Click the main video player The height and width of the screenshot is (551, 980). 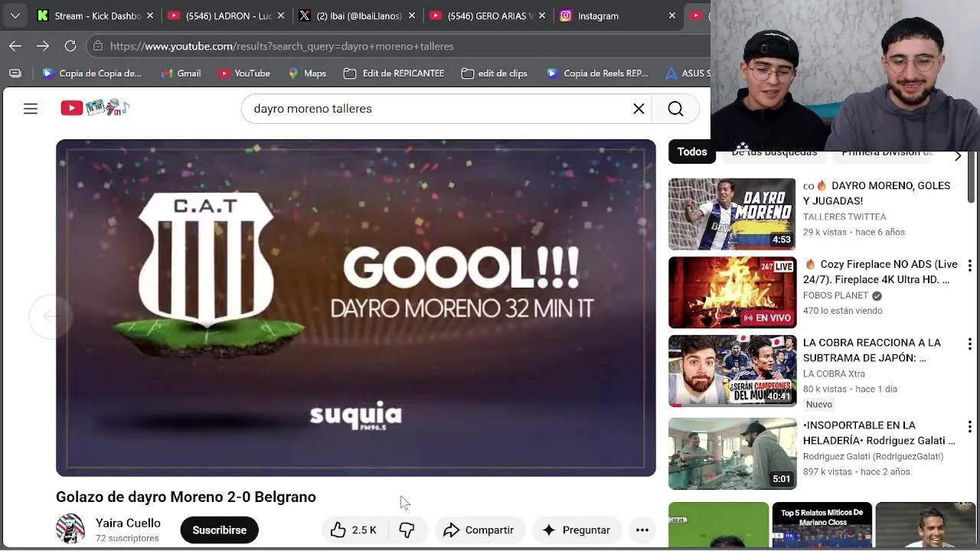pos(356,308)
